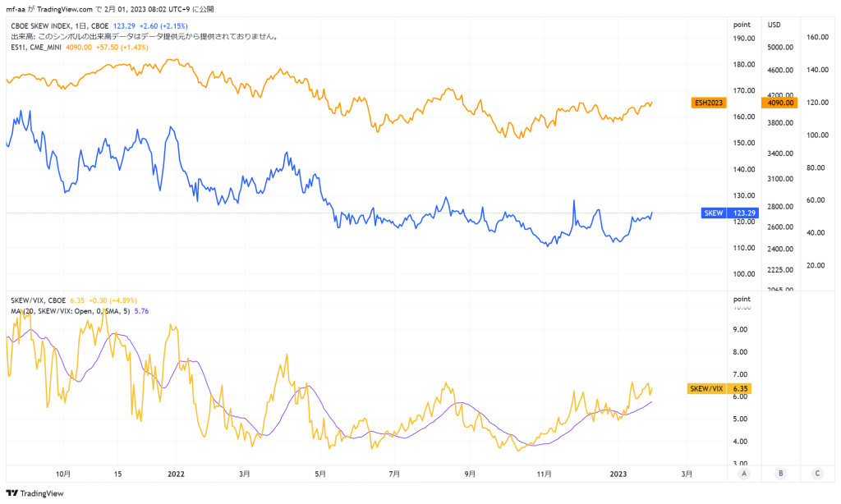Image resolution: width=841 pixels, height=504 pixels.
Task: Click the 6.35 SKEW/VIX value tag
Action: [740, 389]
